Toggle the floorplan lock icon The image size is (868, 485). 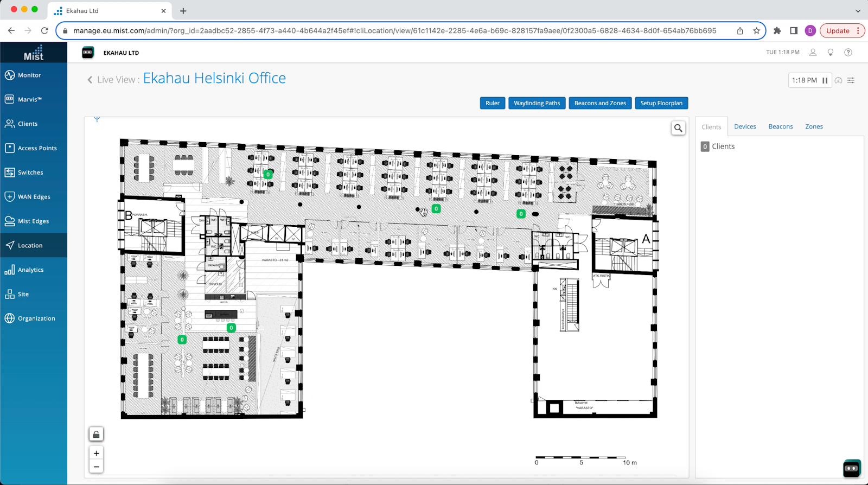pyautogui.click(x=96, y=435)
